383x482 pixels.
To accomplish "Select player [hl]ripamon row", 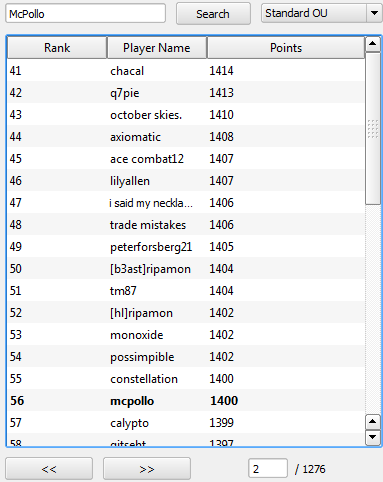I will pos(186,313).
